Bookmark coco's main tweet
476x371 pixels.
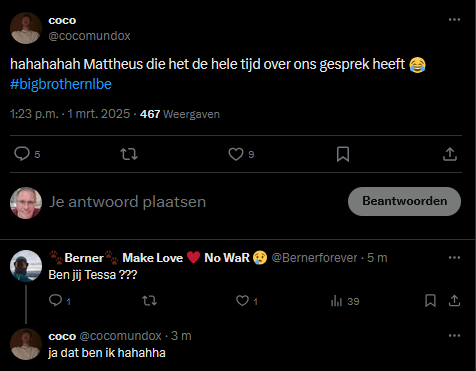343,154
